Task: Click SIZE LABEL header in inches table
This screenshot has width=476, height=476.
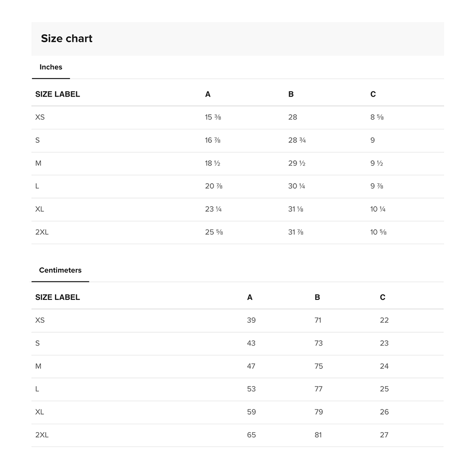Action: 58,94
